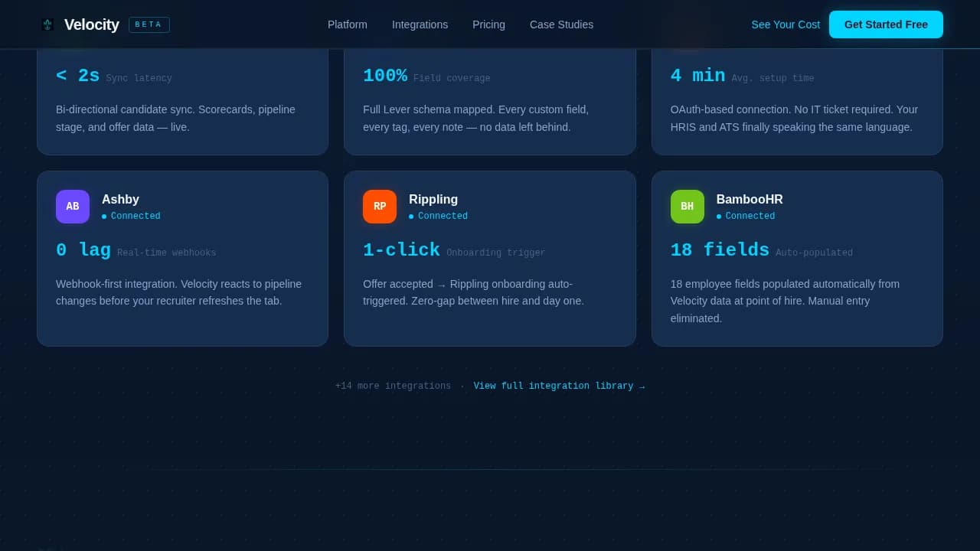Image resolution: width=980 pixels, height=551 pixels.
Task: Click the BambooHR BH integration icon
Action: point(688,207)
